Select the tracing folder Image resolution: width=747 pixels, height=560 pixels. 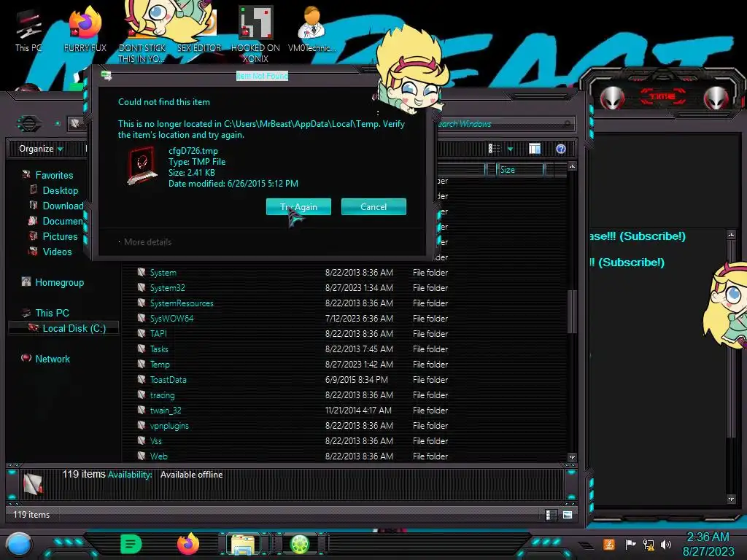click(x=162, y=395)
